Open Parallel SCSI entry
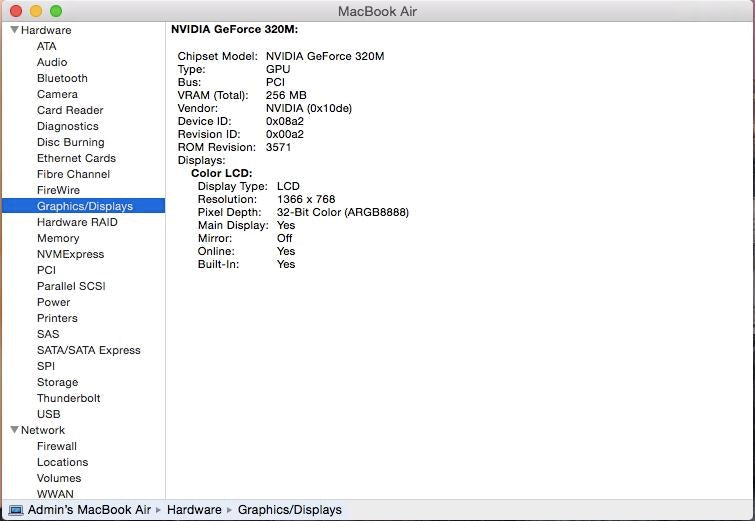 [x=71, y=286]
